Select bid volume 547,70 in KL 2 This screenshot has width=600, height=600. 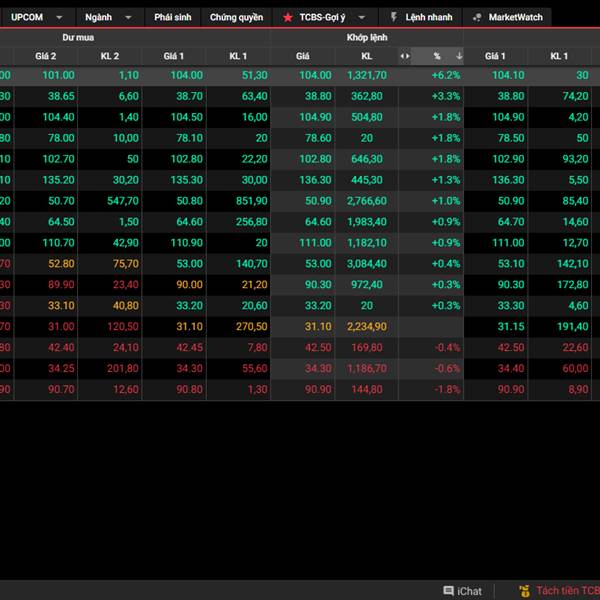(123, 201)
